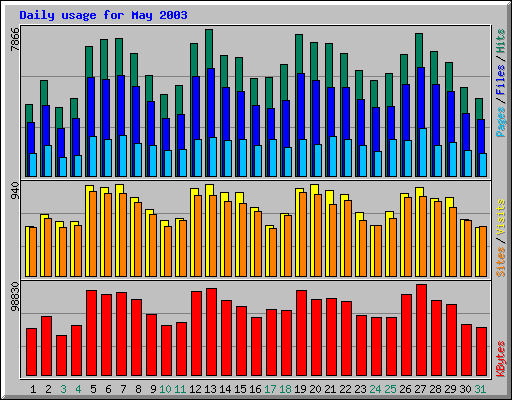The width and height of the screenshot is (512, 400).
Task: Click the red KBytes bar for day 3
Action: coord(61,356)
